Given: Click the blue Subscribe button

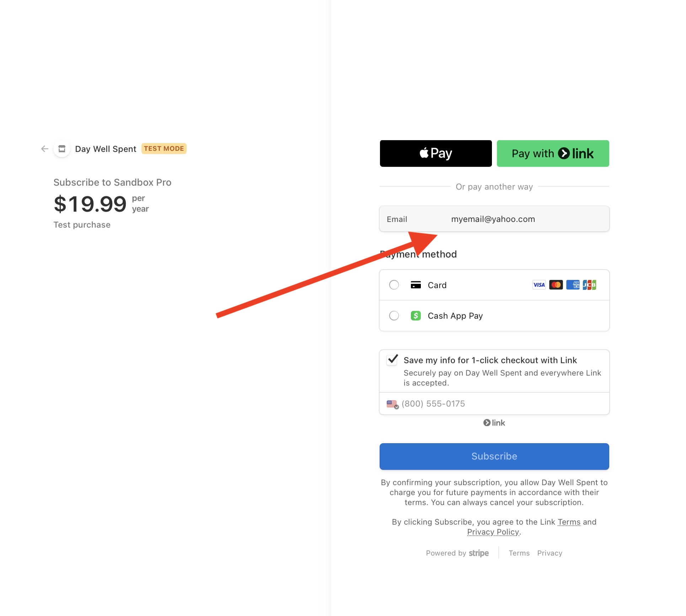Looking at the screenshot, I should 494,456.
